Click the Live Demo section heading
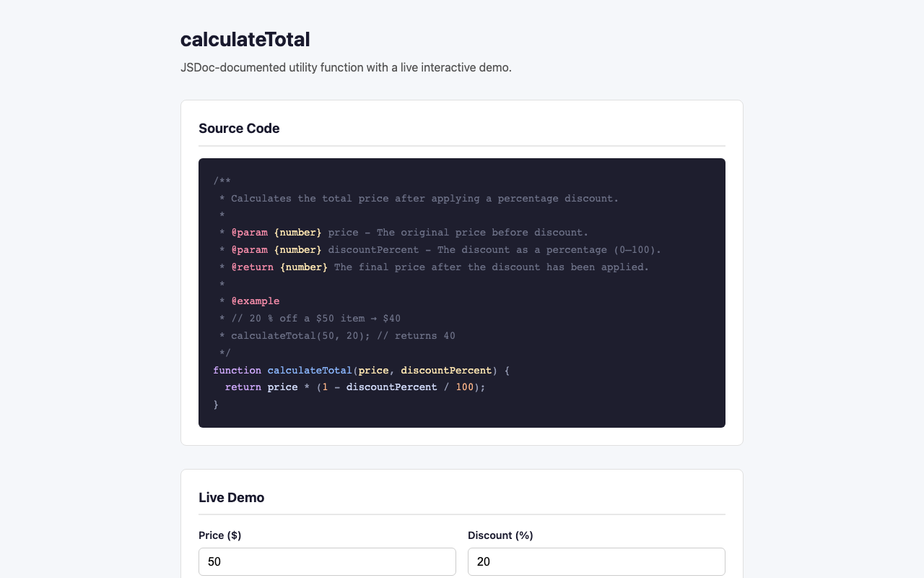Screen dimensions: 924x578 (232, 498)
